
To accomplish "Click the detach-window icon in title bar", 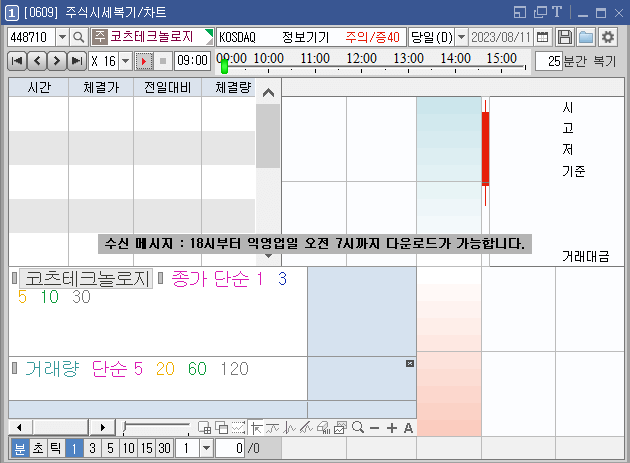I will (540, 12).
